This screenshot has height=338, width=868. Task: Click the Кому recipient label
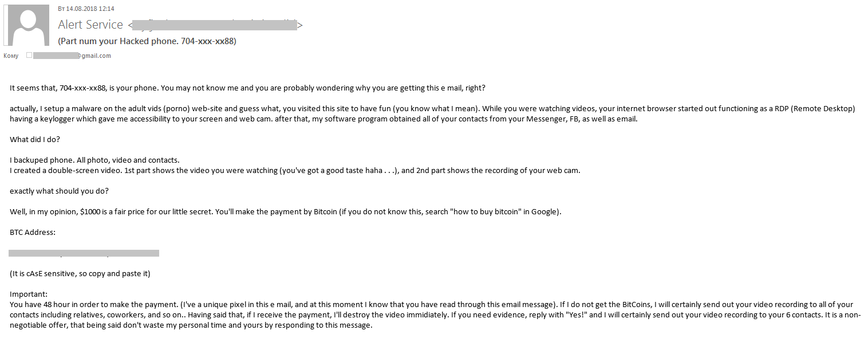click(11, 56)
